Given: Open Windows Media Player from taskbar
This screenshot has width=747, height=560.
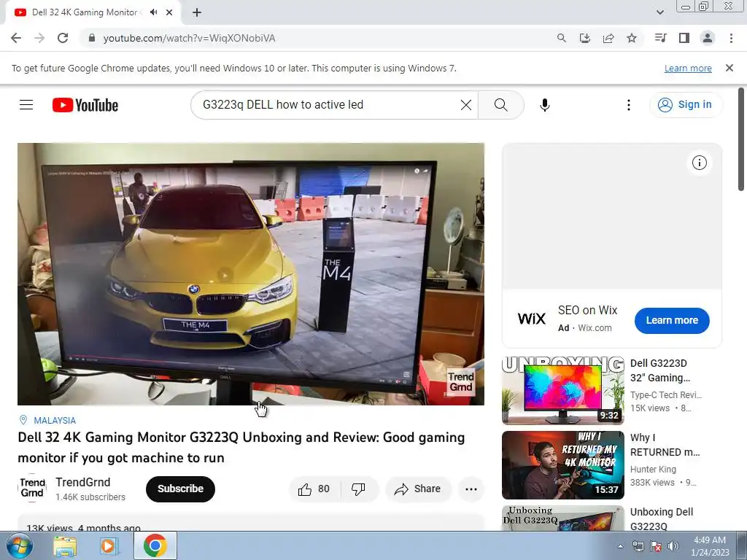Looking at the screenshot, I should pos(109,546).
